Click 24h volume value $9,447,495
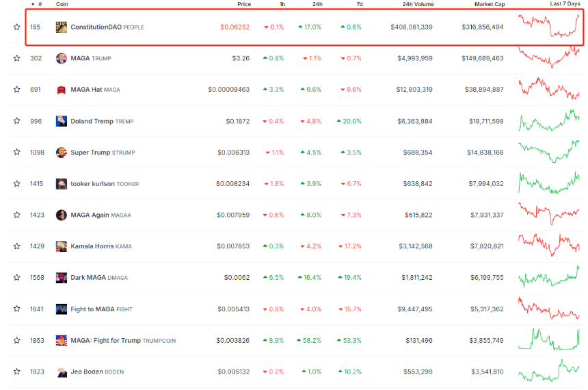Viewport: 588px width, 390px height. coord(415,309)
